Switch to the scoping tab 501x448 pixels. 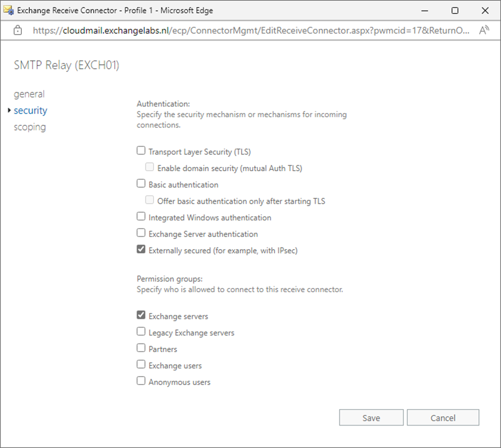click(x=30, y=127)
